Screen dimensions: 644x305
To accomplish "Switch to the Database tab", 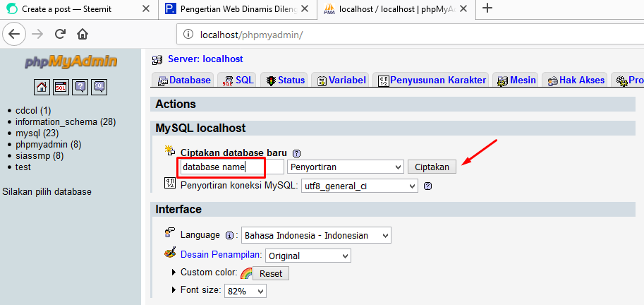I will 184,80.
